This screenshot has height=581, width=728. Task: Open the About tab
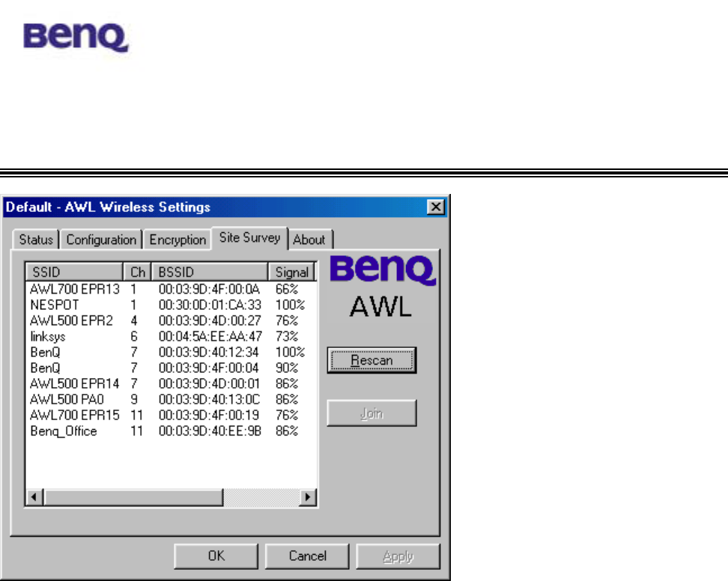point(309,240)
